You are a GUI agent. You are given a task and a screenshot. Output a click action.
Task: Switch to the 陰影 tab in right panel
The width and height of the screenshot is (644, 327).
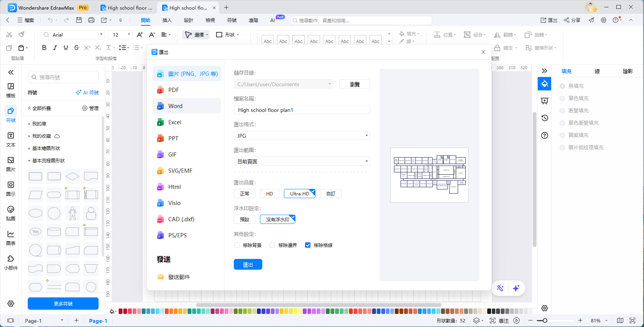627,71
